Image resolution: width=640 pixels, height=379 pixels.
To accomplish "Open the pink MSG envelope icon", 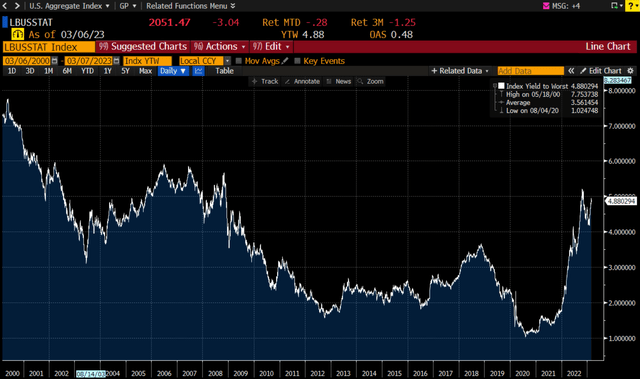I will pos(546,6).
